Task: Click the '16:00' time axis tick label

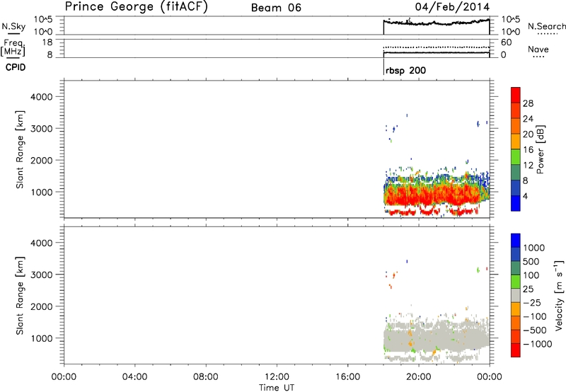Action: coord(347,377)
